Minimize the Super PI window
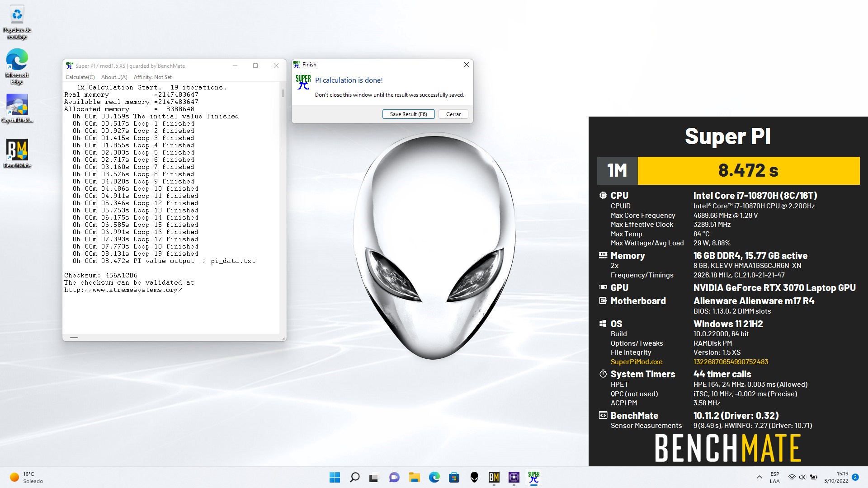Screen dimensions: 868x488 click(x=235, y=66)
